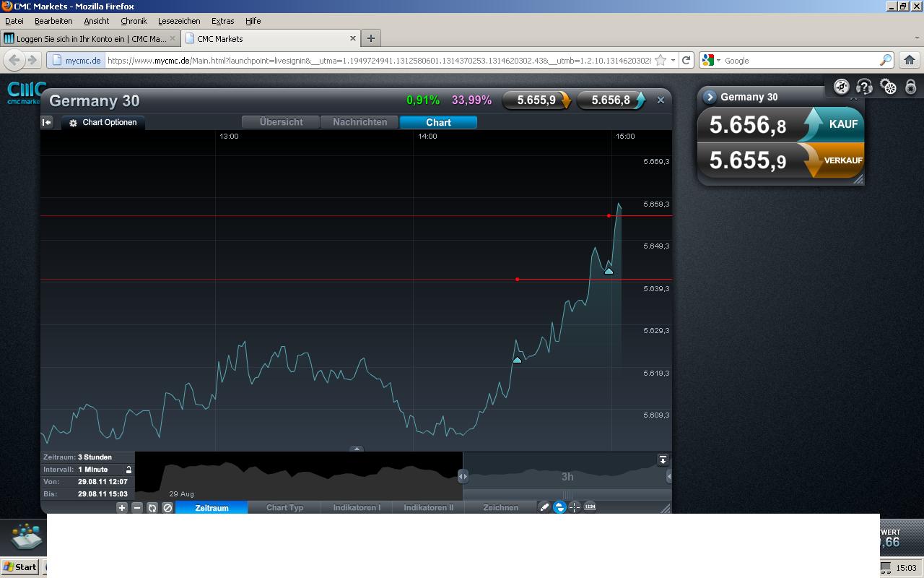
Task: Zoom in with the plus icon
Action: click(122, 508)
